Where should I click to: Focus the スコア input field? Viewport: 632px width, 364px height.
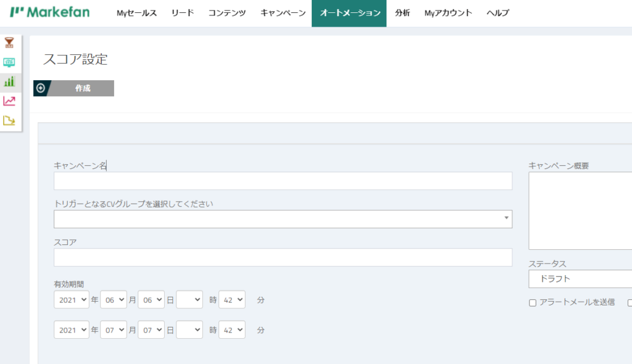pos(283,257)
